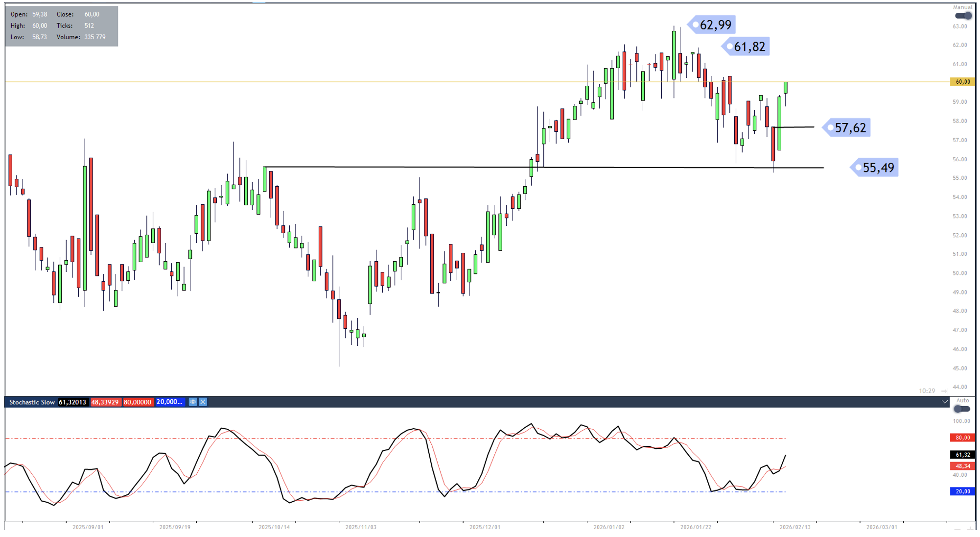Click the blue 20,000 oversold level box
The image size is (980, 537).
169,402
